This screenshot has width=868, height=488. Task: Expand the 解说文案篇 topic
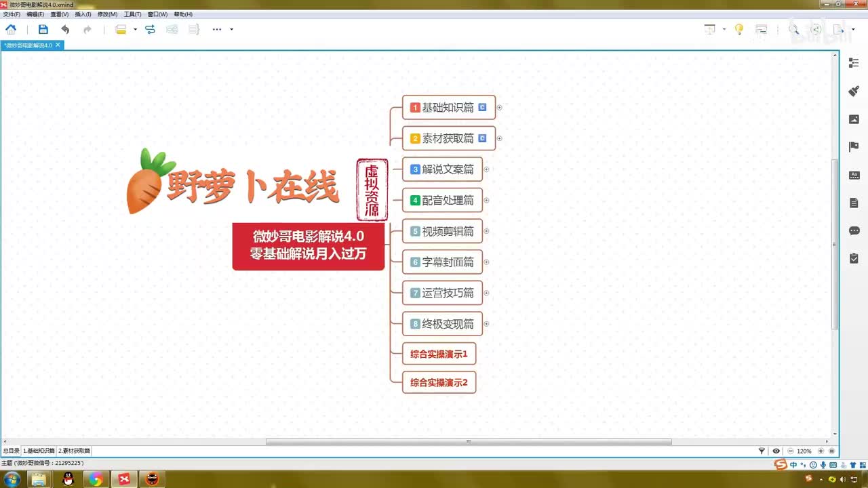tap(486, 169)
